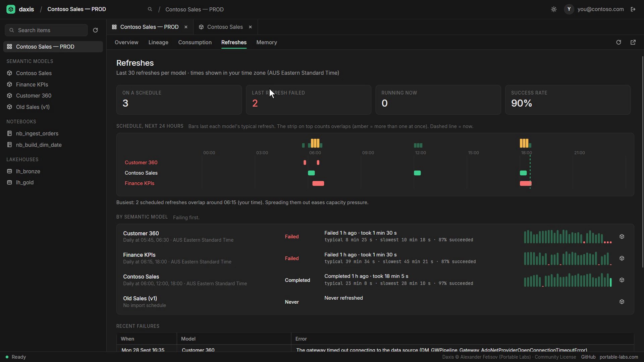
Task: Click the page vertical scrollbar
Action: click(x=643, y=162)
